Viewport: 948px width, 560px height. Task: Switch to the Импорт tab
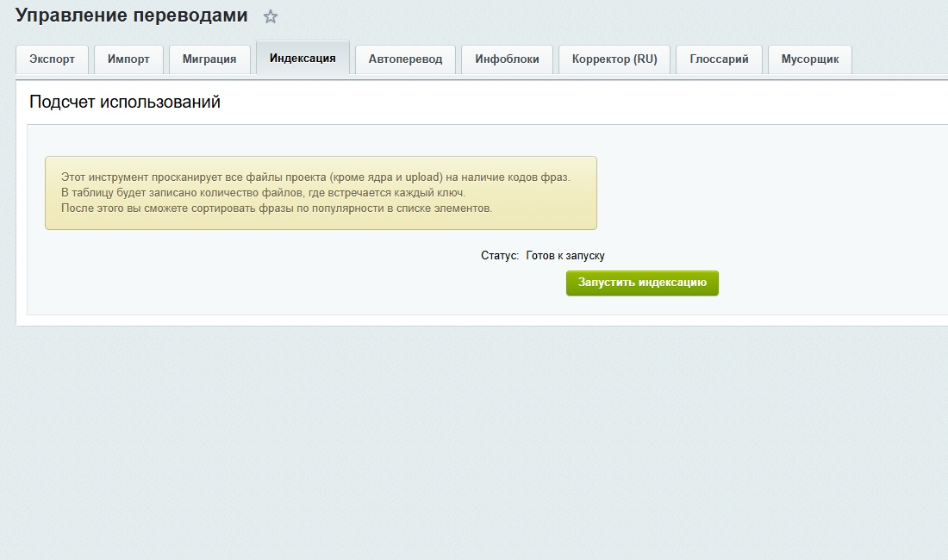click(x=128, y=59)
